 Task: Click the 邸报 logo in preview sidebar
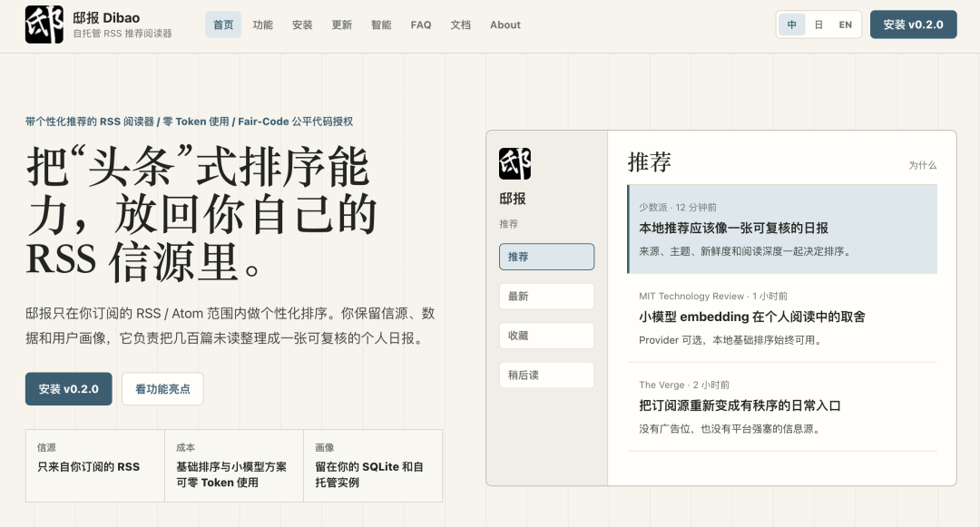515,163
